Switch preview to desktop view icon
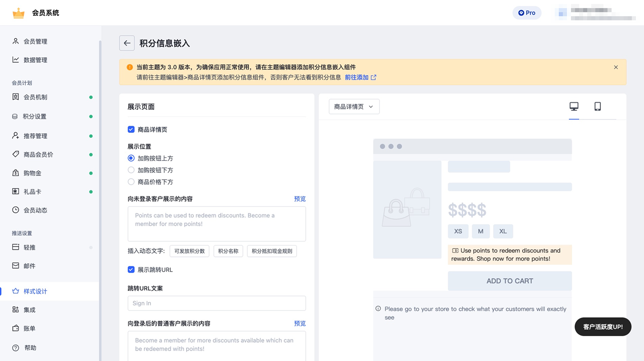Viewport: 644px width, 361px height. pyautogui.click(x=574, y=106)
